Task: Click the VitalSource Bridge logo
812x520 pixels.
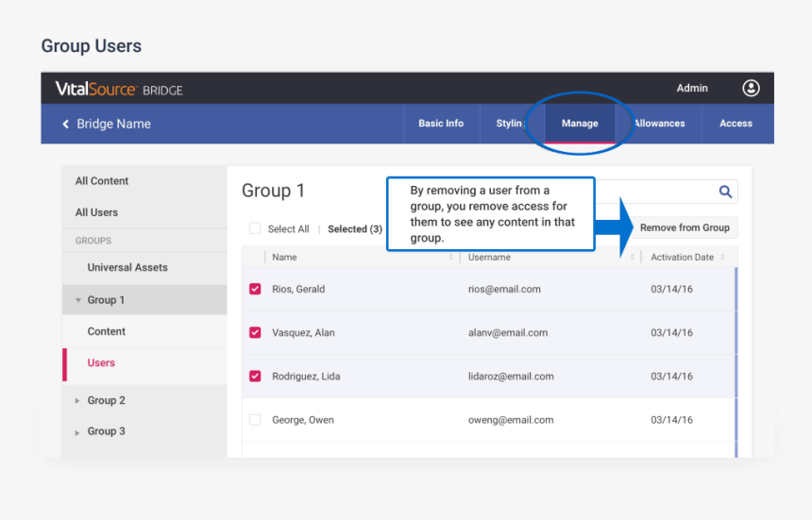Action: (x=119, y=90)
